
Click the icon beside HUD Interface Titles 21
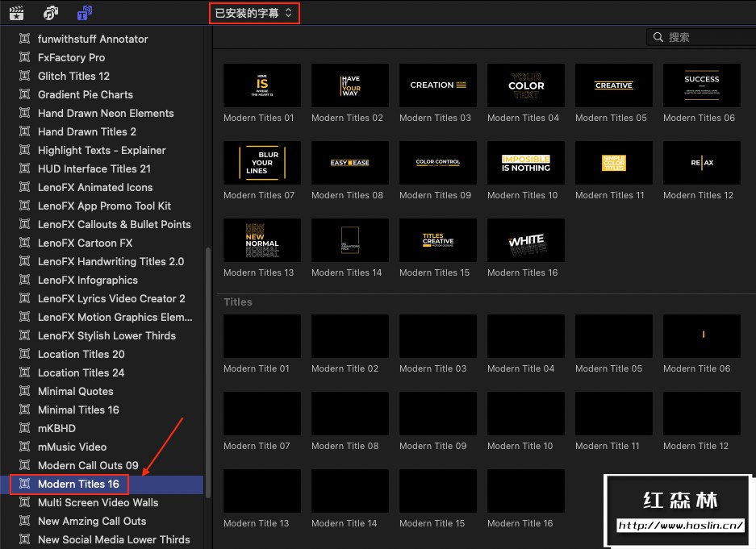point(24,168)
